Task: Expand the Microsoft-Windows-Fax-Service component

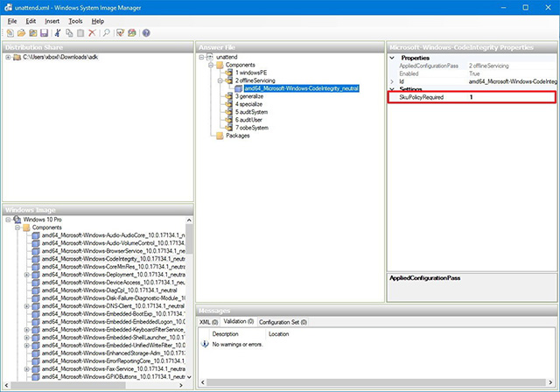Action: tap(26, 368)
